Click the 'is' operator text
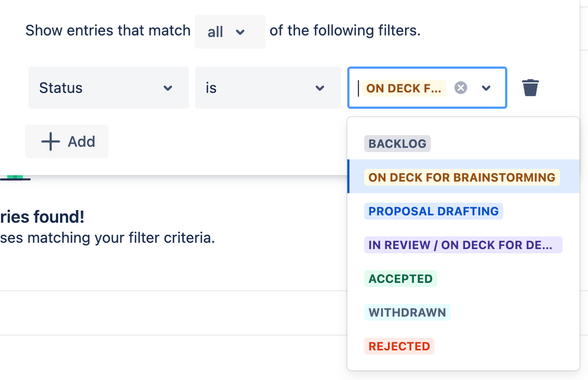The height and width of the screenshot is (380, 588). point(211,88)
